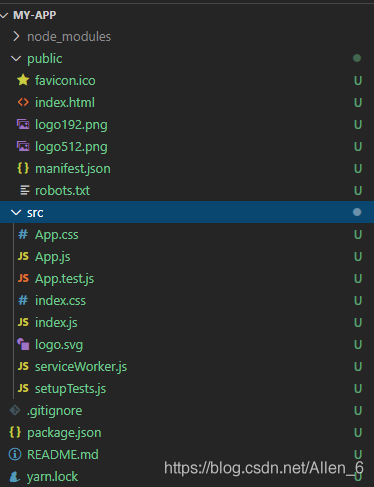374x487 pixels.
Task: Click the image icon beside logo512.png
Action: (23, 146)
